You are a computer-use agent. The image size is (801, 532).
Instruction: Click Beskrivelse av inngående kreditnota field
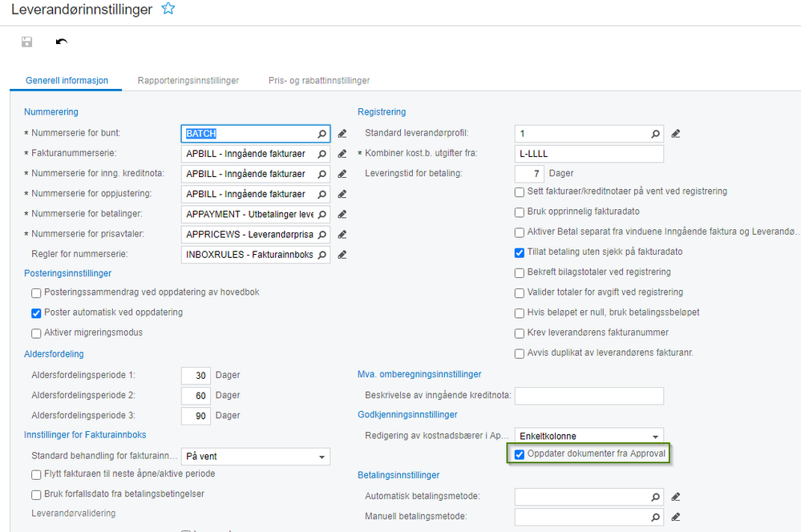coord(589,396)
